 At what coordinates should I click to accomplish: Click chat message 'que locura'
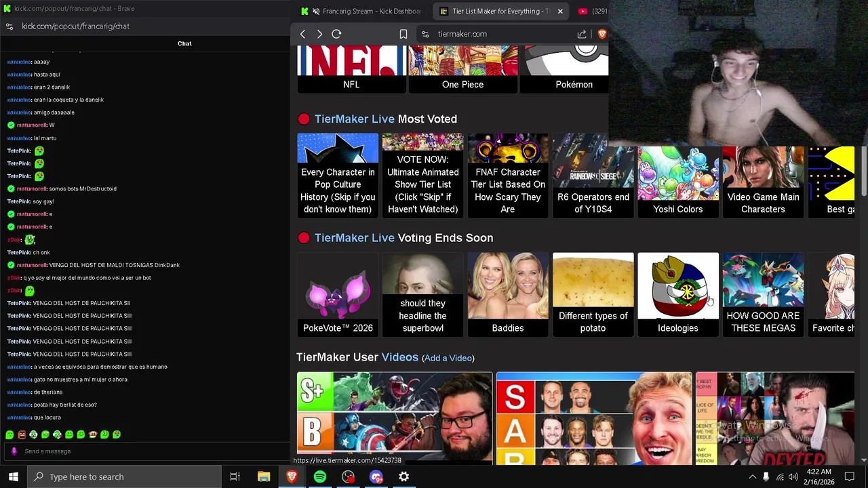pyautogui.click(x=47, y=418)
